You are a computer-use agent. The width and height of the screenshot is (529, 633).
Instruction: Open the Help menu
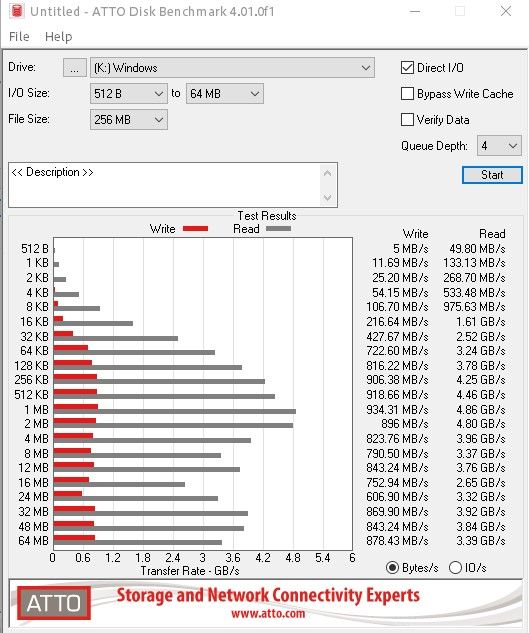tap(59, 37)
